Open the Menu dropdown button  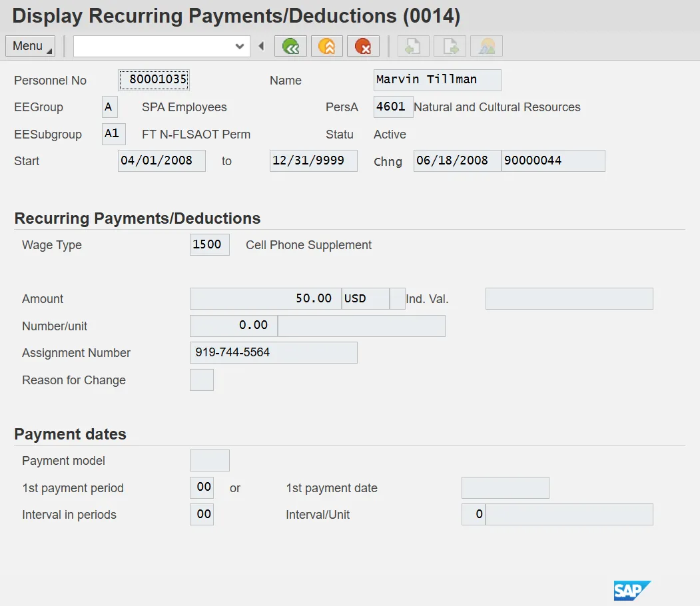click(31, 46)
